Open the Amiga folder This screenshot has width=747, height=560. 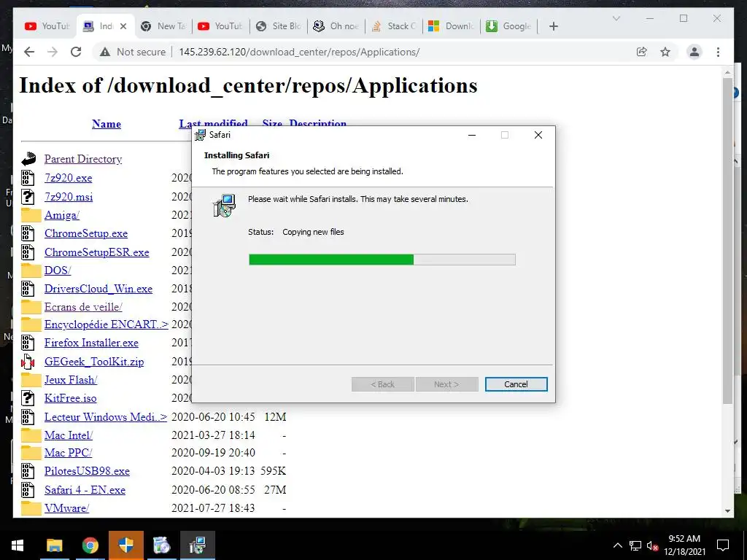(62, 215)
